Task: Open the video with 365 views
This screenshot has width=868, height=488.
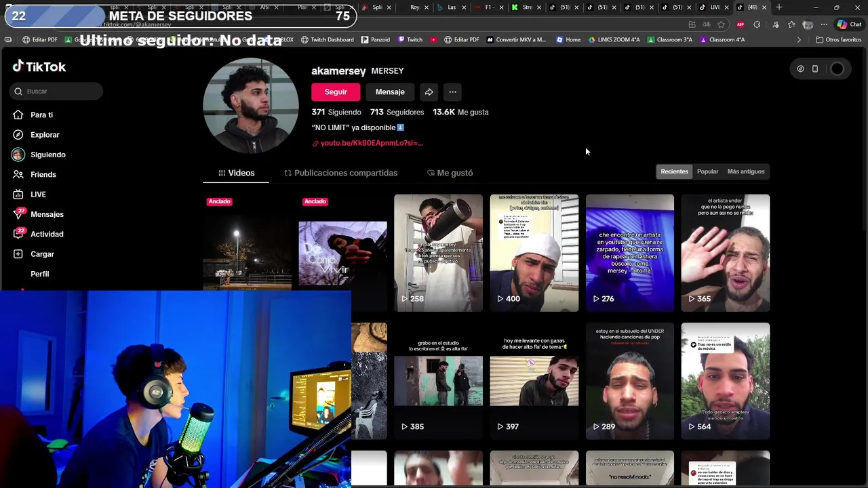Action: [726, 253]
